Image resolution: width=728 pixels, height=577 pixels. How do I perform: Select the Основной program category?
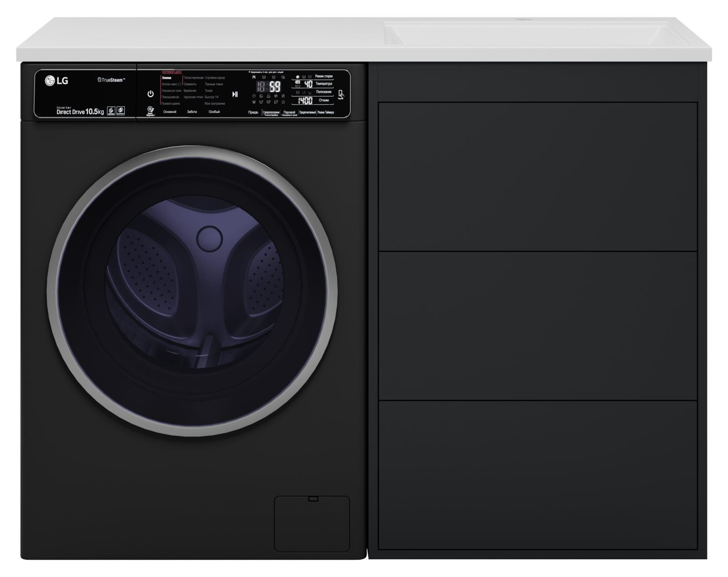pyautogui.click(x=170, y=112)
